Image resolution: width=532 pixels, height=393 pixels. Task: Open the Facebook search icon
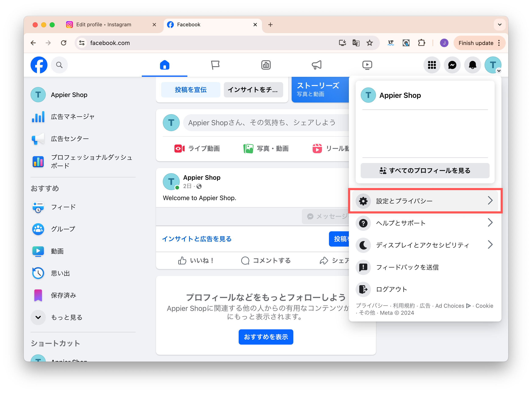59,65
